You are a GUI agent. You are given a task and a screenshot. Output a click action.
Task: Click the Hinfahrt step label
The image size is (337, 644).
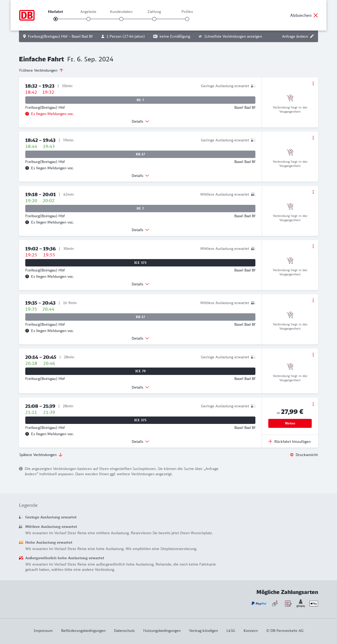(56, 12)
